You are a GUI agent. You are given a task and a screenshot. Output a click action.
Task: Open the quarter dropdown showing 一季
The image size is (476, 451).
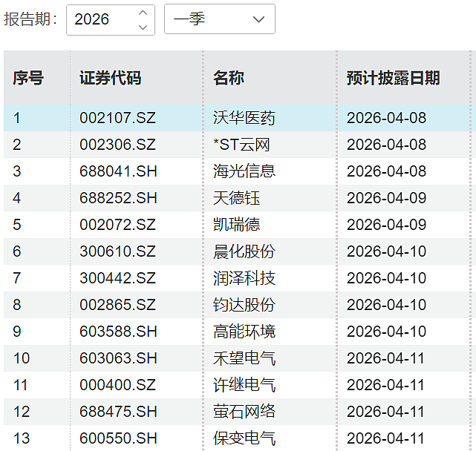tap(220, 19)
